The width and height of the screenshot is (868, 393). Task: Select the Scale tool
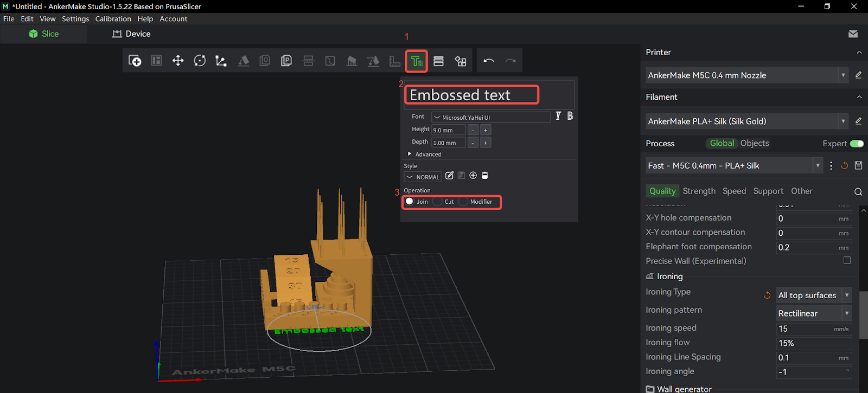221,61
